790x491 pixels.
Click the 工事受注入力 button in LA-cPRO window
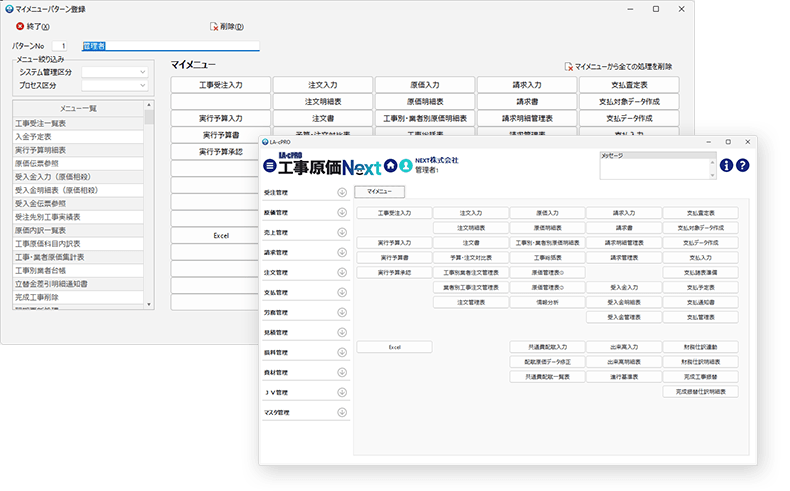point(394,213)
